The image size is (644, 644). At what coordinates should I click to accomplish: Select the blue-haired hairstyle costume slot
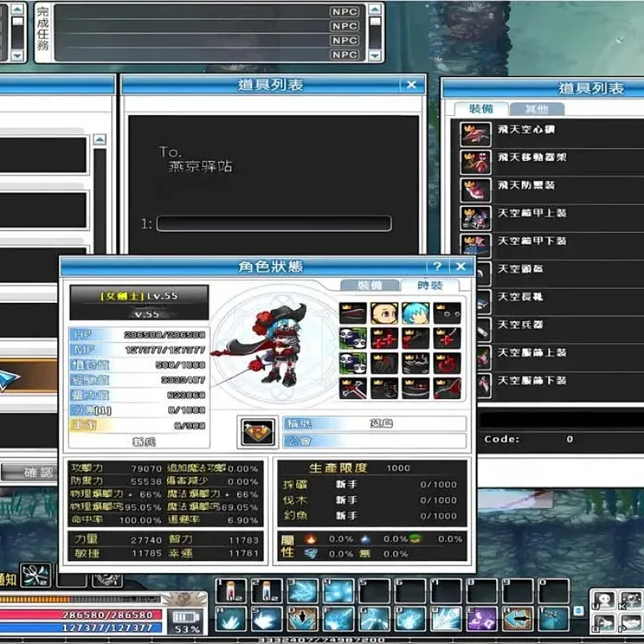pyautogui.click(x=415, y=313)
